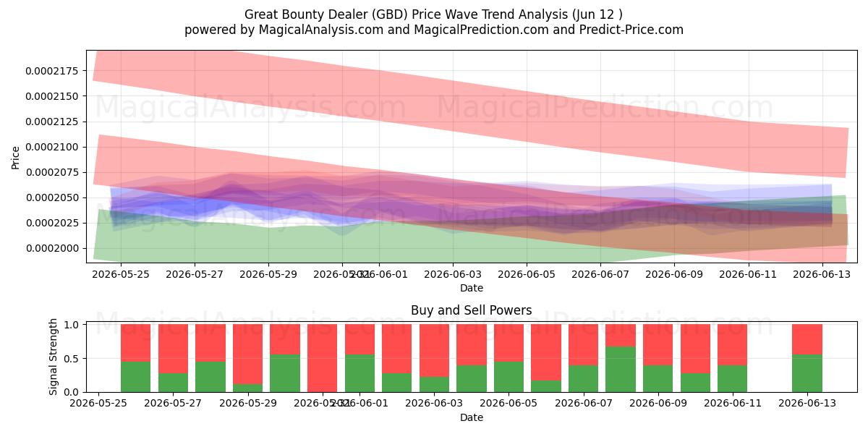This screenshot has height=434, width=868.
Task: Click 2026-06-13 on the Buy and Sell axis
Action: (x=807, y=404)
